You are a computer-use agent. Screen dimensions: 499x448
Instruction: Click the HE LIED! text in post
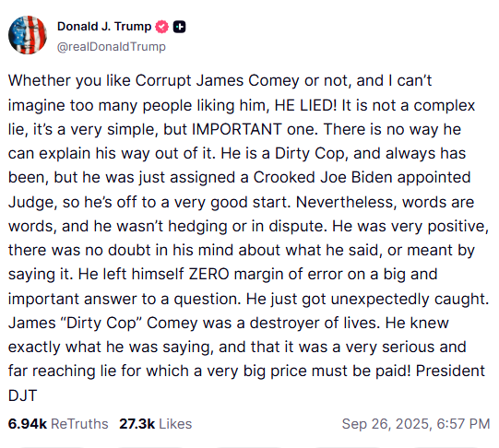305,105
